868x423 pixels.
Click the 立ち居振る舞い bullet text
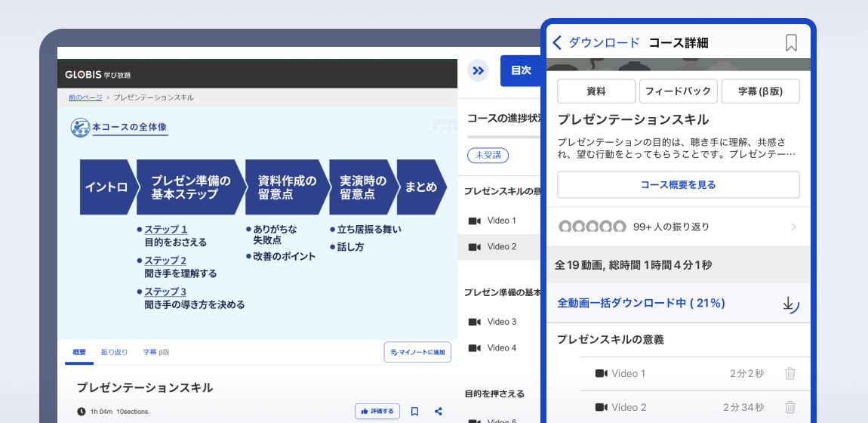point(369,229)
